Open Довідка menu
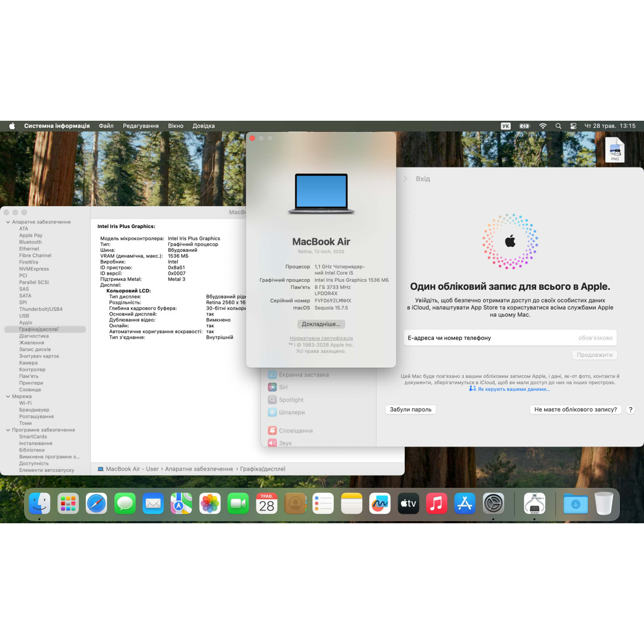 [x=203, y=126]
